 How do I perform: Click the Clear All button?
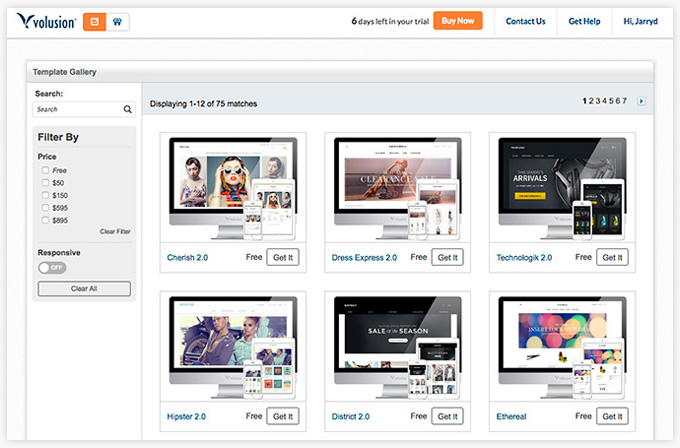(84, 289)
